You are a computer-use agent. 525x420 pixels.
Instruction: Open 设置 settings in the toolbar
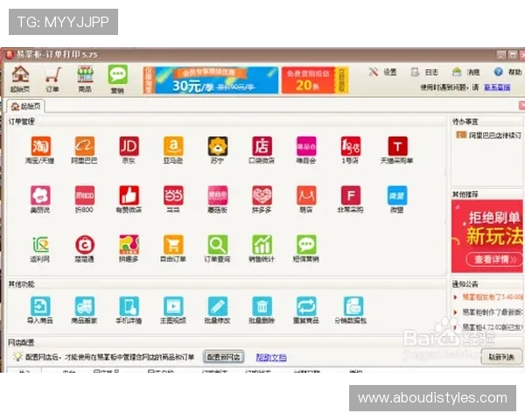(x=382, y=72)
